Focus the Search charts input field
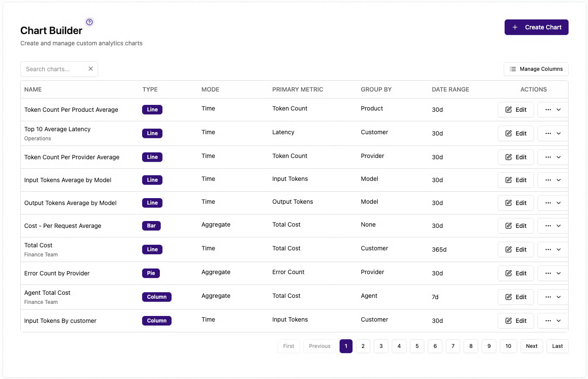Viewport: 588px width, 379px height. pos(54,69)
